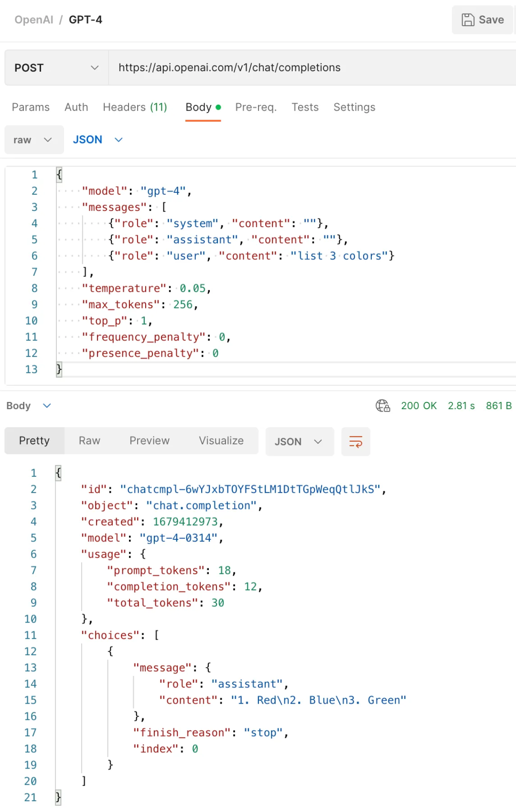Click the 200 OK status label
The width and height of the screenshot is (516, 812).
tap(419, 406)
